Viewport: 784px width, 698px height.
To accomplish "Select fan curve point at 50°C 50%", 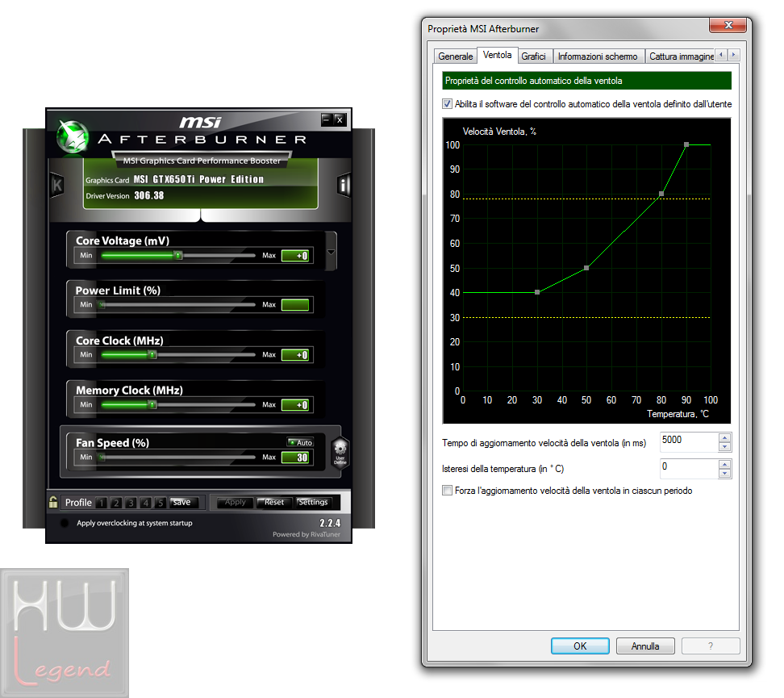I will pos(586,268).
